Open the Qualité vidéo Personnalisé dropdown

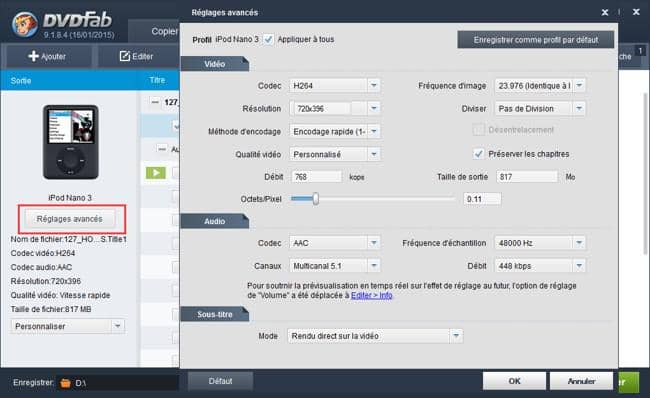pyautogui.click(x=334, y=154)
